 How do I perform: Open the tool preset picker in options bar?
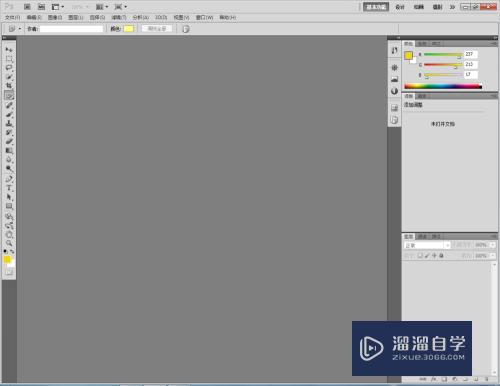(14, 29)
